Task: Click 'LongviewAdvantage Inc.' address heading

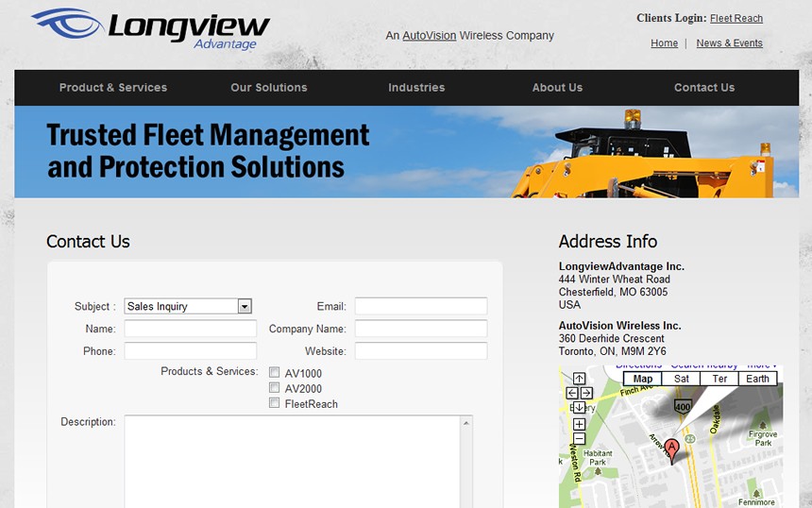Action: [621, 266]
